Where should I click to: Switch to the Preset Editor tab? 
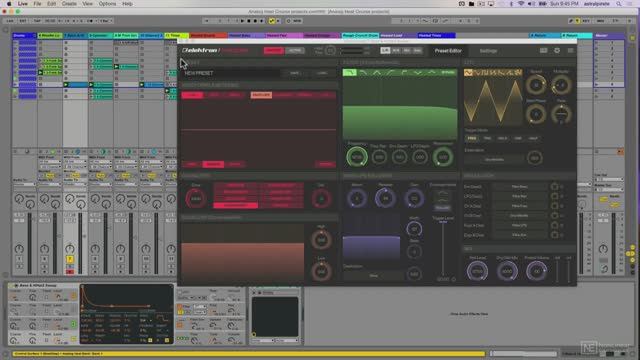[448, 51]
